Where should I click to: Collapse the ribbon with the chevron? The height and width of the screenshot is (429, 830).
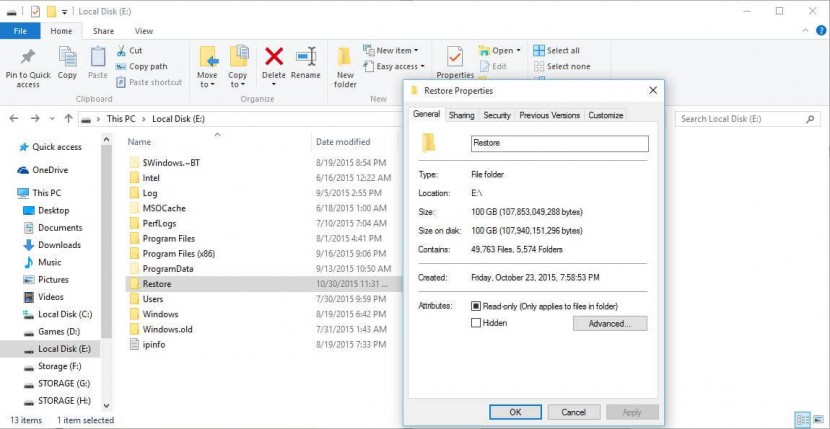coord(805,31)
